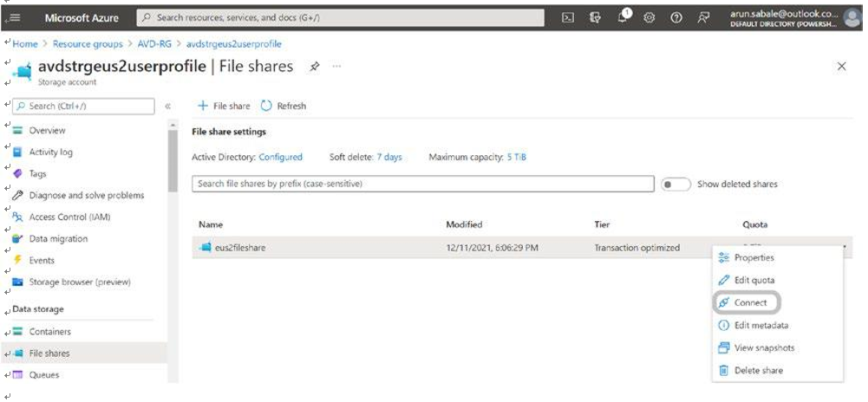Choose Properties from context menu

click(754, 257)
